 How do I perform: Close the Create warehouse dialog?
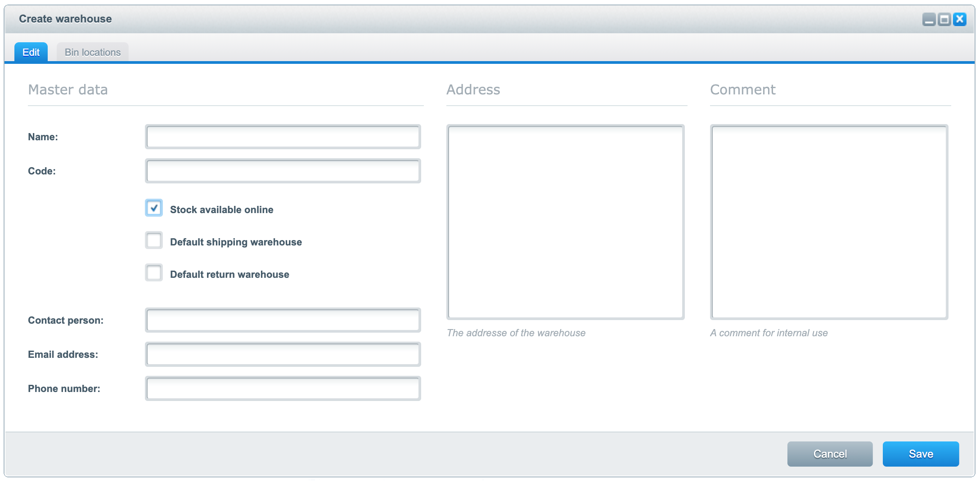[x=960, y=19]
